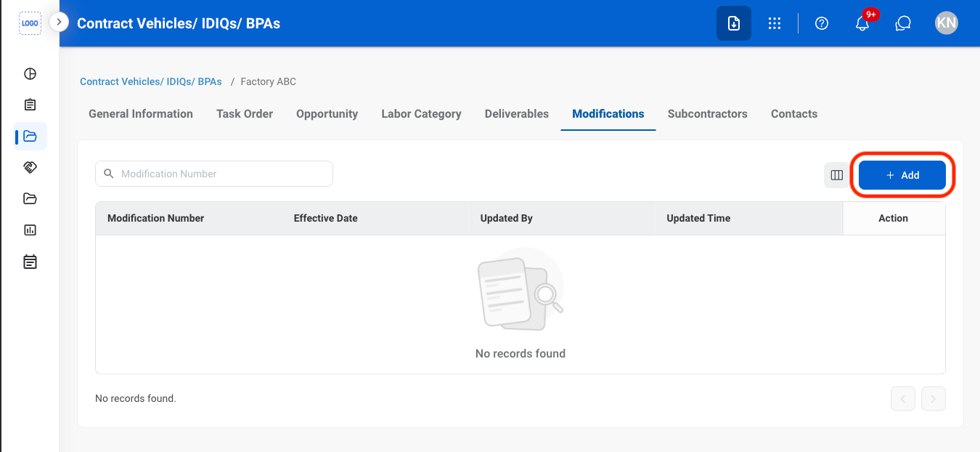Focus the Modification Number search field
This screenshot has height=452, width=980.
[x=214, y=174]
